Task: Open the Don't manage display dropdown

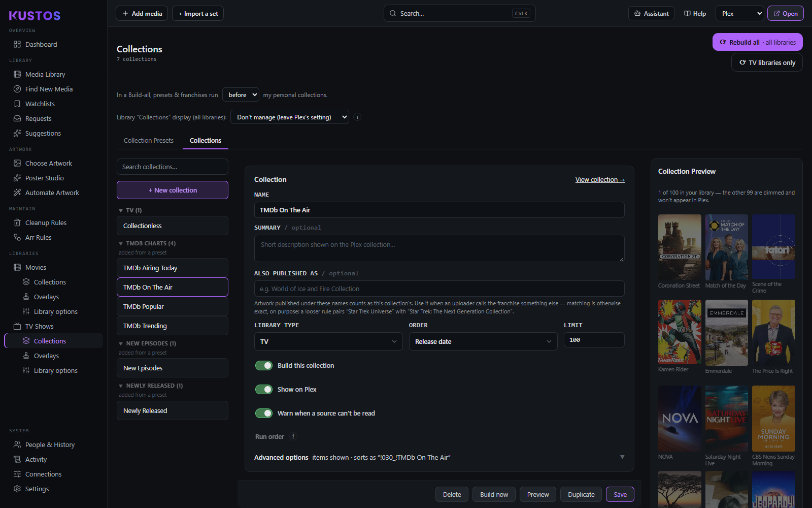Action: (x=290, y=117)
